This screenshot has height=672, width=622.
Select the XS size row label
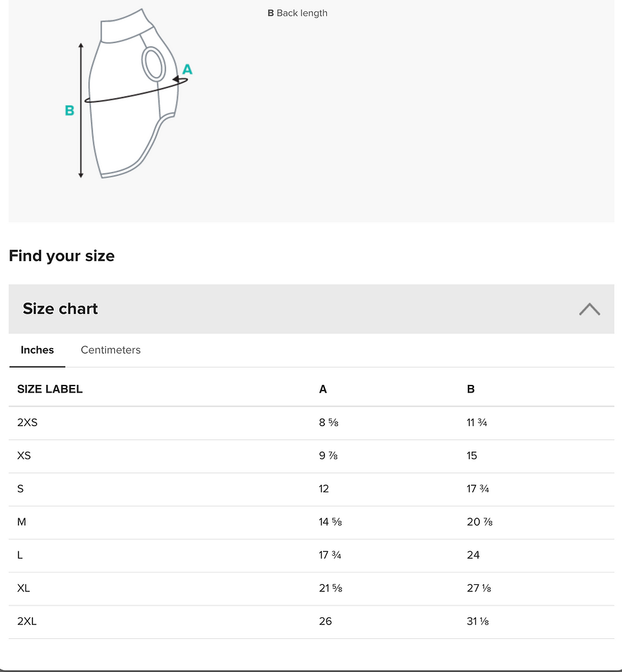[24, 455]
